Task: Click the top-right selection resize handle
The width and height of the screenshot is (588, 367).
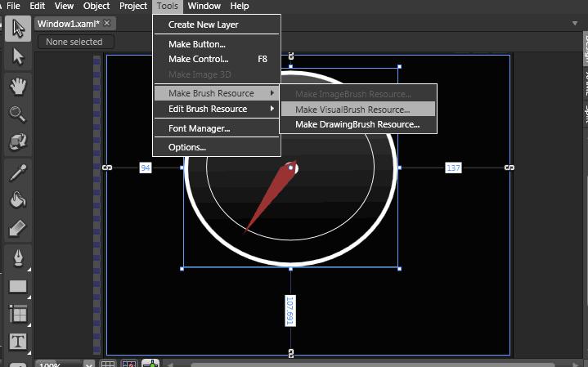Action: coord(399,67)
